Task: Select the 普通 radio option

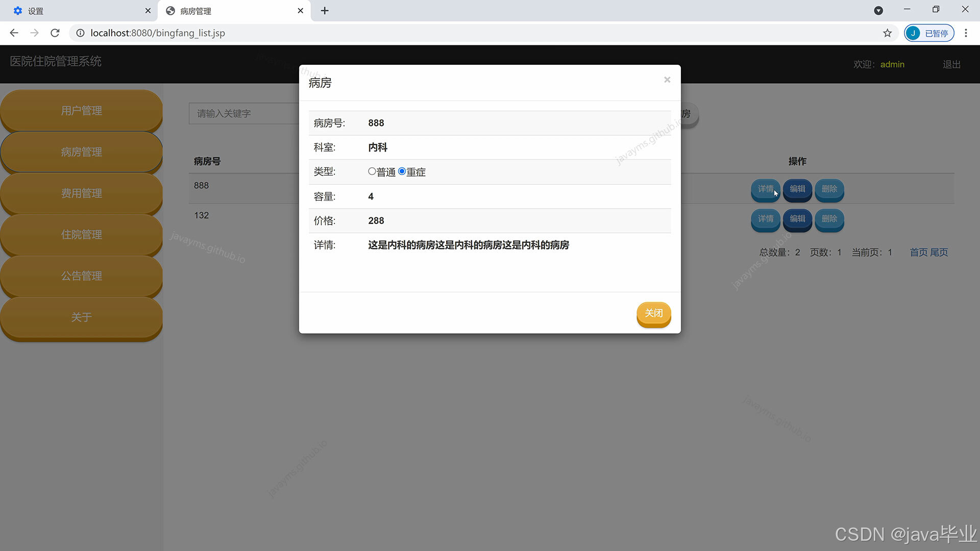Action: tap(372, 171)
